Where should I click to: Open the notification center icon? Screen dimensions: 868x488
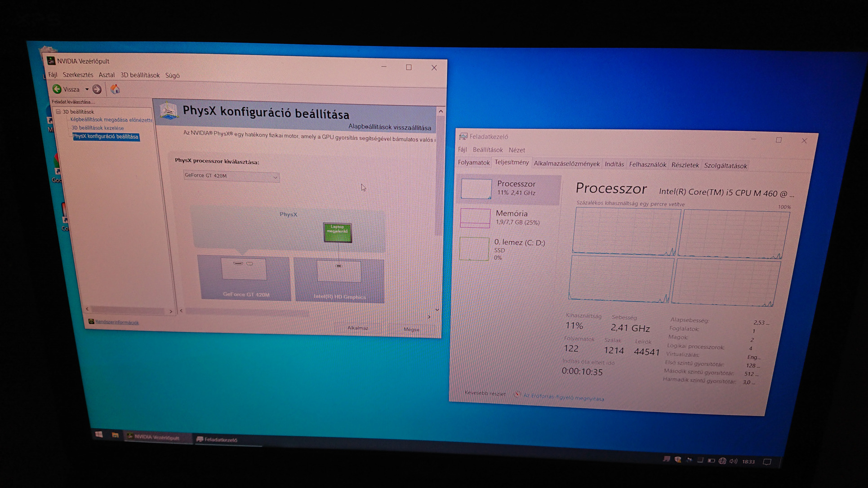coord(767,462)
